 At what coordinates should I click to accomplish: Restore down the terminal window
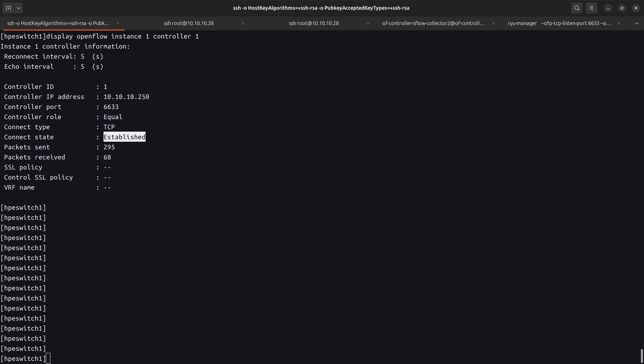(x=622, y=8)
